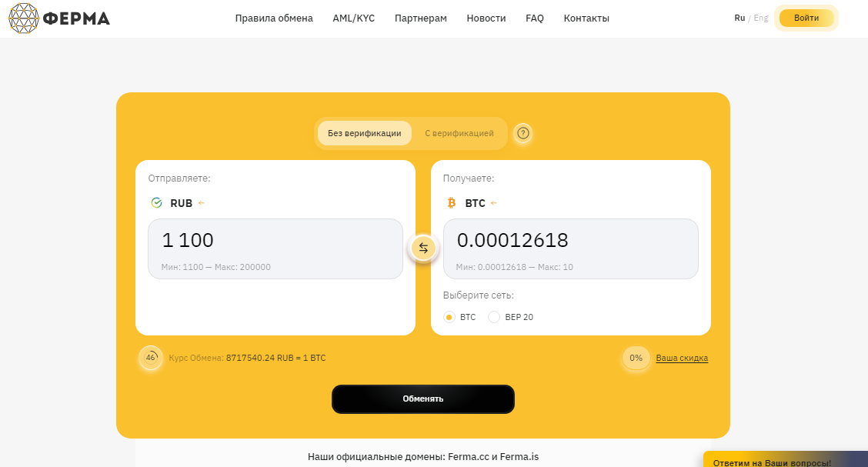Screen dimensions: 868x467
Task: Open Новости in the top menu
Action: 486,18
